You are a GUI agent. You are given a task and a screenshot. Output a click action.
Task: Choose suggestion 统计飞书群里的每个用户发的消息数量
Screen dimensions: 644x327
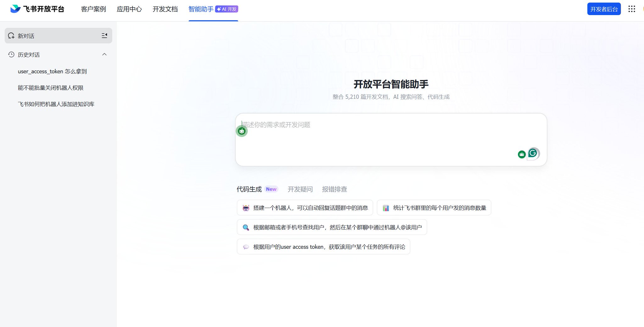point(434,208)
